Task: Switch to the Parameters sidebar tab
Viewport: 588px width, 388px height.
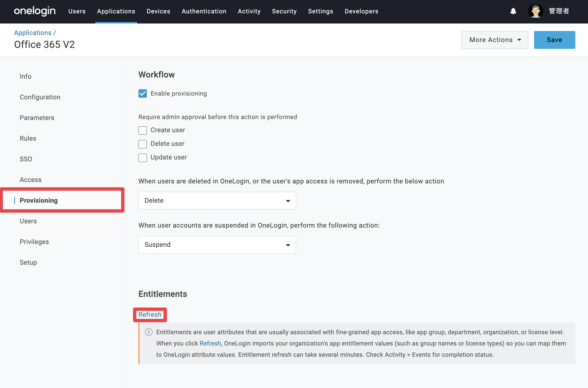Action: tap(37, 118)
